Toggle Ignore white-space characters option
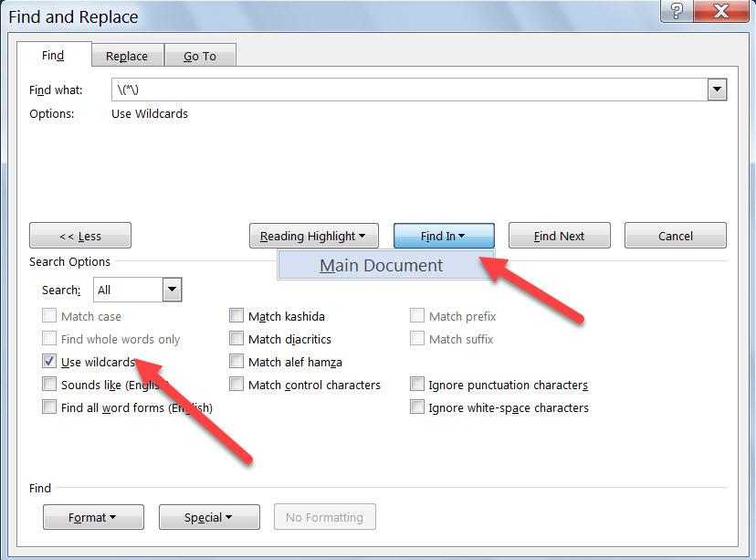 417,407
